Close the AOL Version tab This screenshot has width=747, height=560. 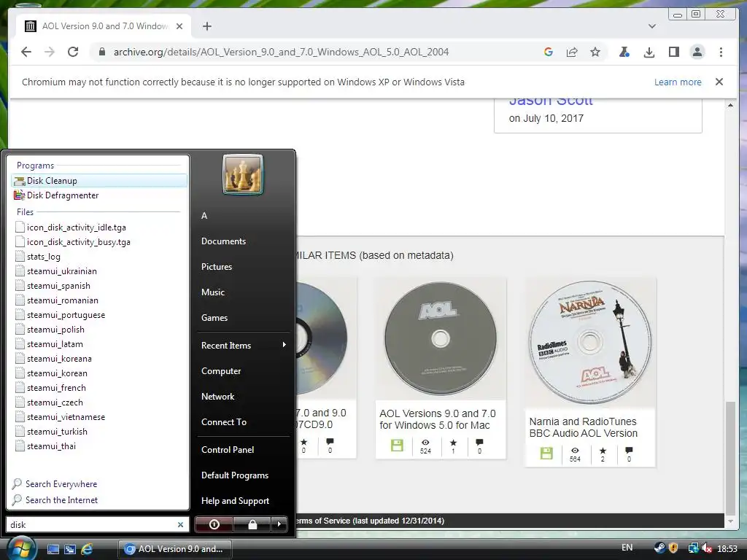pyautogui.click(x=179, y=26)
